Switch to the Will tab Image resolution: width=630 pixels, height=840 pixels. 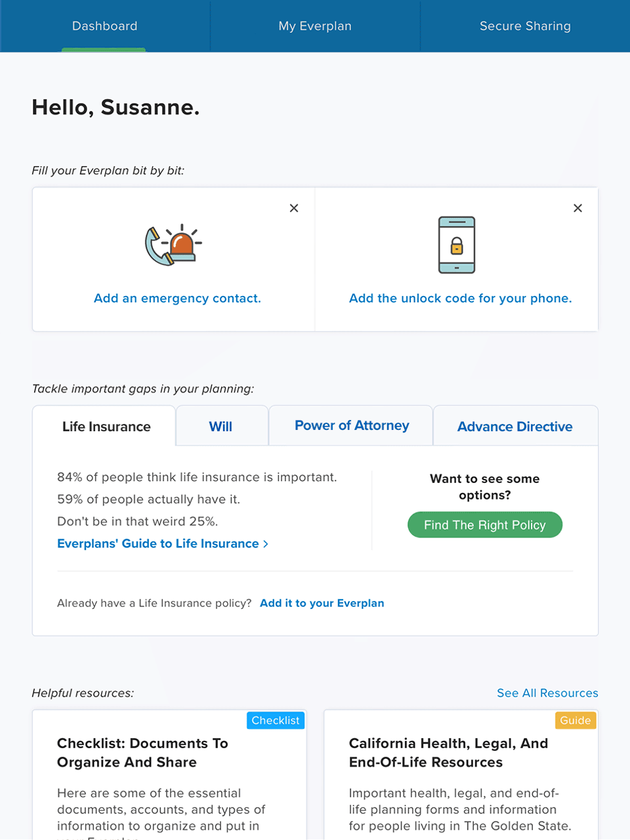coord(221,426)
